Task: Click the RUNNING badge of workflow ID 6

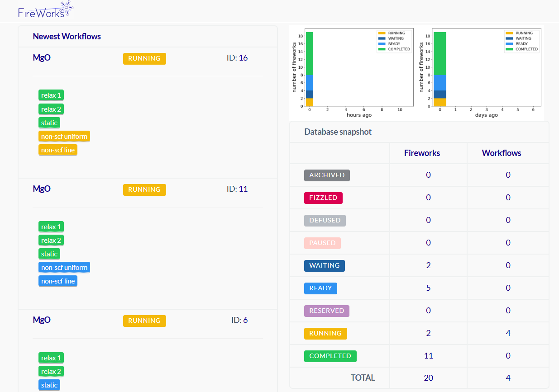Action: (x=144, y=321)
